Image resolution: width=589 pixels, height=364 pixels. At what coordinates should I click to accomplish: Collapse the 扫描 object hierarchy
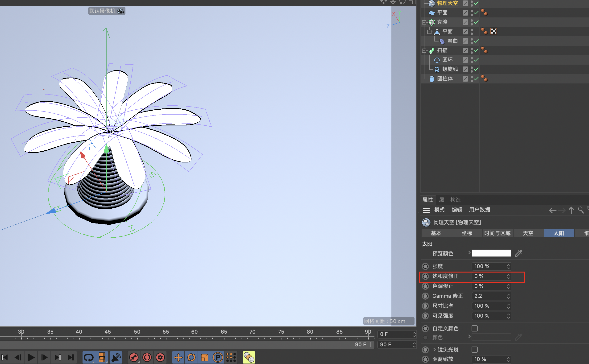point(424,50)
